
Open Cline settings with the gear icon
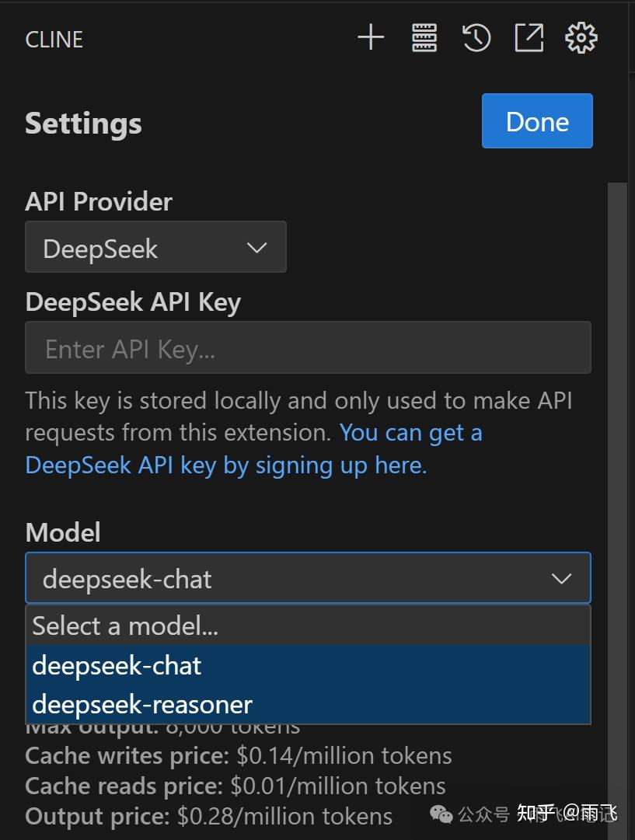(x=581, y=37)
